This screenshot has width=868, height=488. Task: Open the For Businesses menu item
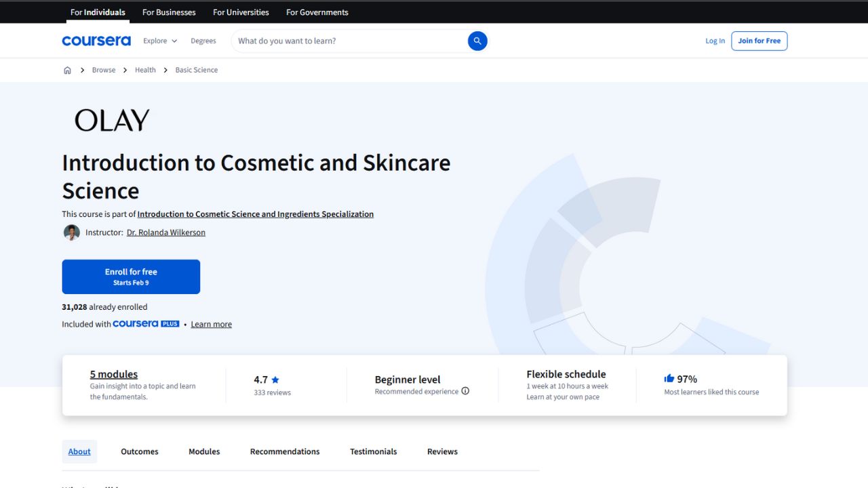pos(168,12)
